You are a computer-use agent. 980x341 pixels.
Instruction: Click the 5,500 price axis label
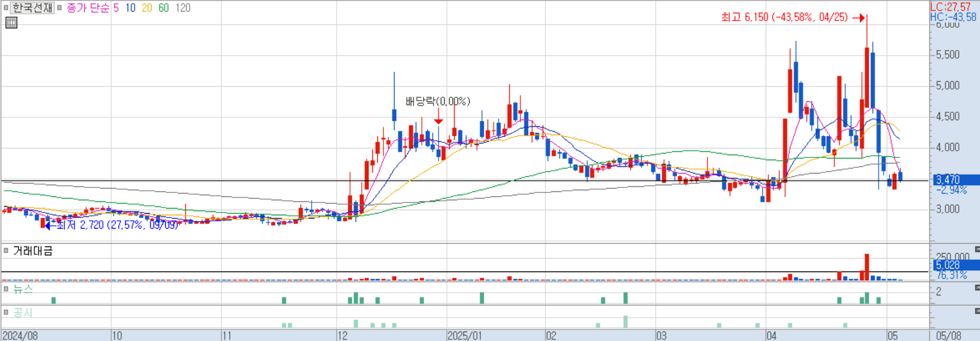948,55
